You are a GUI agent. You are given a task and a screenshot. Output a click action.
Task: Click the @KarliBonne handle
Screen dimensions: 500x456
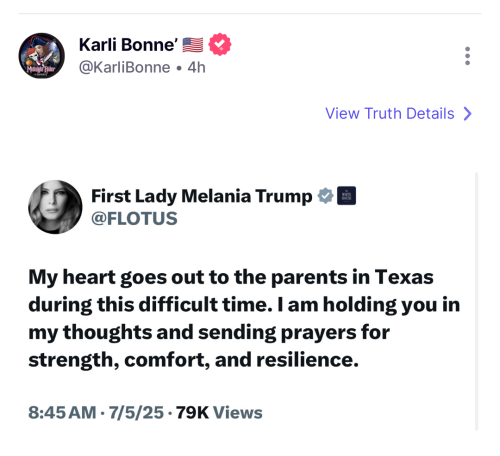[124, 67]
